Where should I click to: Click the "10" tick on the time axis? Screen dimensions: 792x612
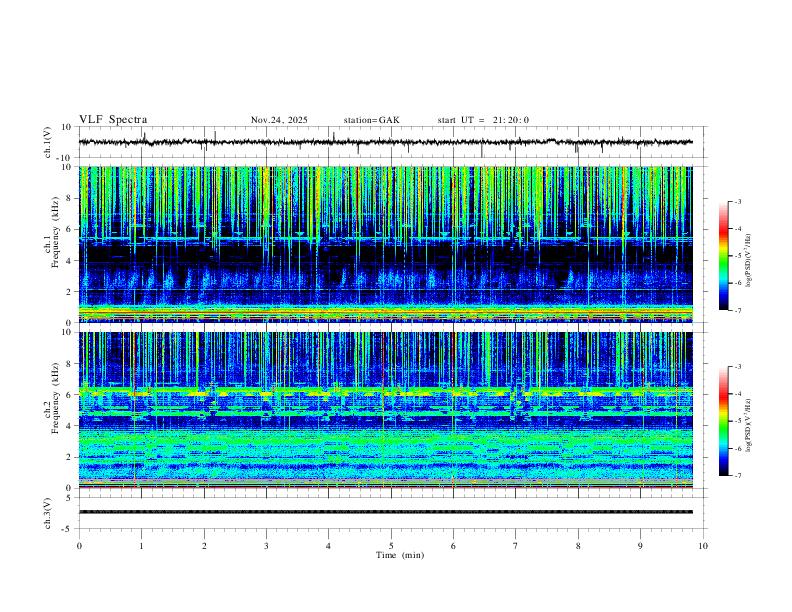tap(703, 546)
